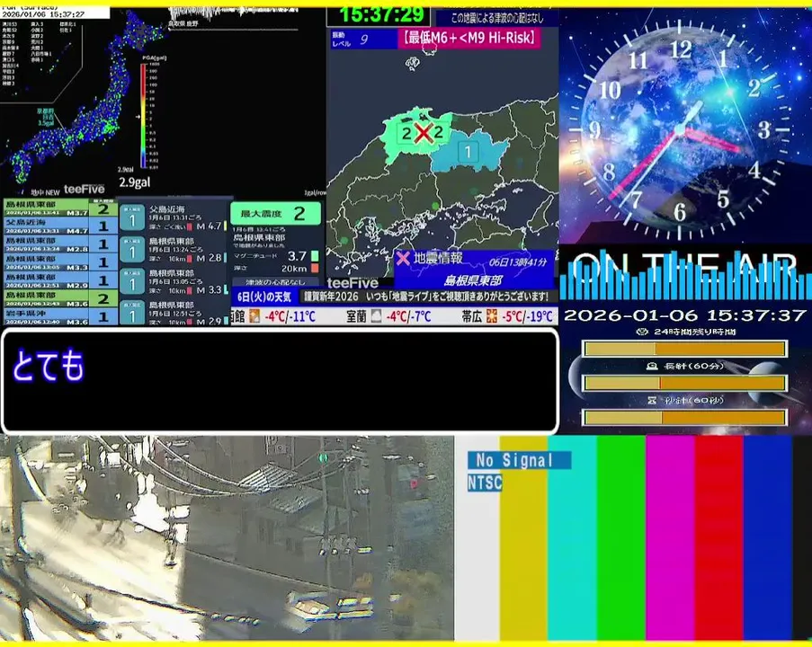Click the 2026-01-06 15:37:37 timestamp
The height and width of the screenshot is (647, 812).
tap(685, 315)
